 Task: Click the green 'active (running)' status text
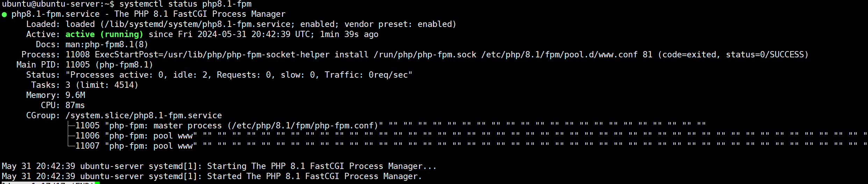coord(104,34)
